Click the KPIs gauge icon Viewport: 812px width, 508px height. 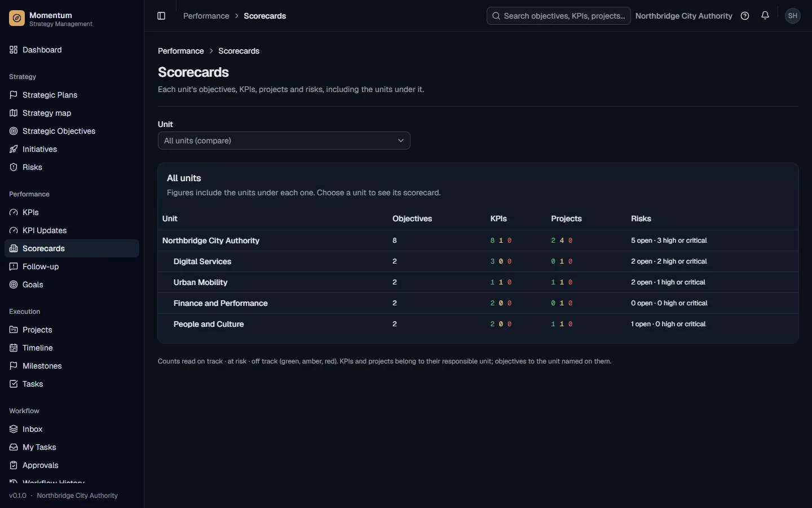(x=14, y=212)
